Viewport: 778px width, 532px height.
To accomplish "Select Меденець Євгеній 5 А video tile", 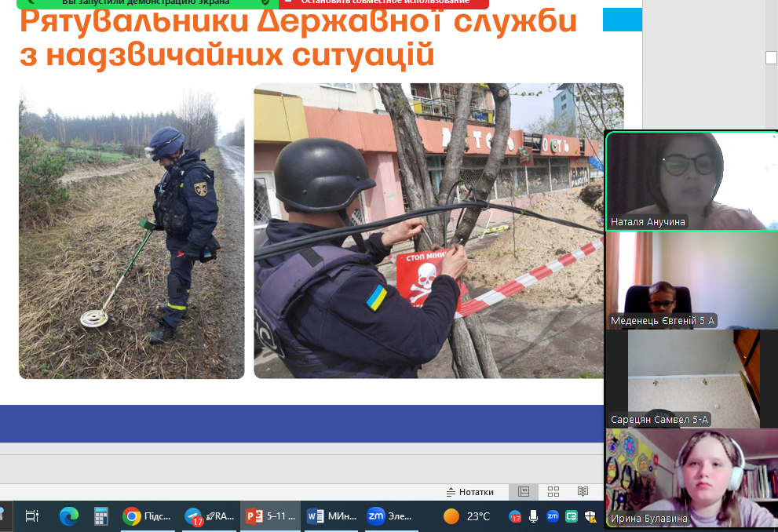I will pyautogui.click(x=692, y=280).
